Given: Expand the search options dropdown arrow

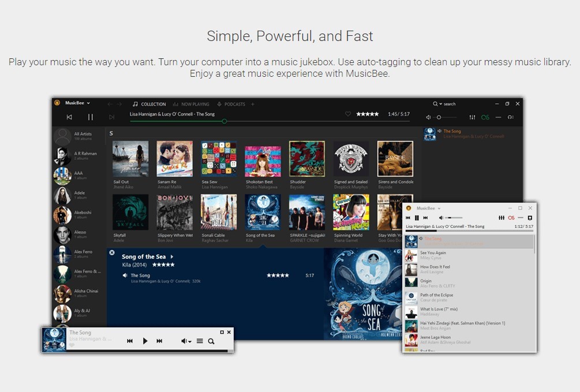Looking at the screenshot, I should [440, 104].
